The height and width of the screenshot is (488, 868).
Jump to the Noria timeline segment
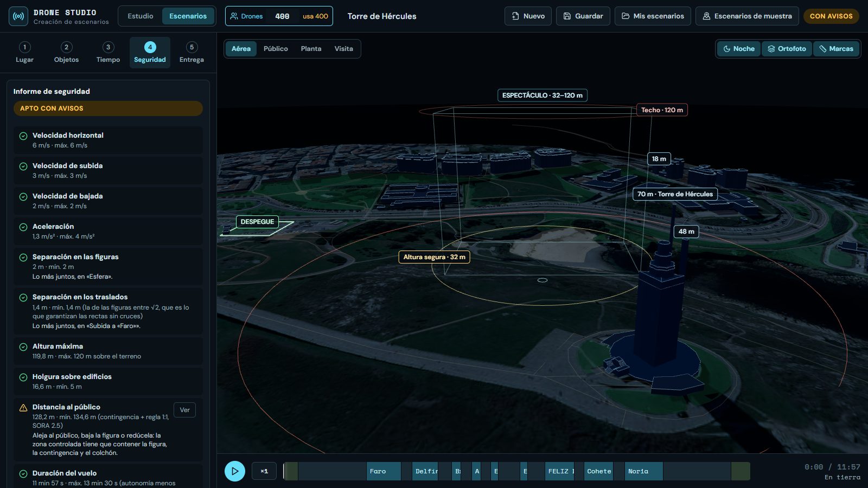pyautogui.click(x=644, y=471)
